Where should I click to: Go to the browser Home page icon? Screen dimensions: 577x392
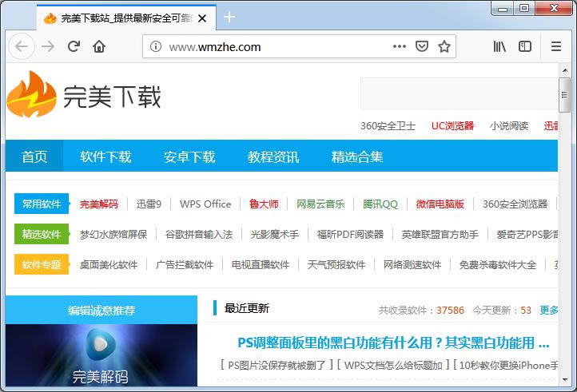(x=99, y=46)
